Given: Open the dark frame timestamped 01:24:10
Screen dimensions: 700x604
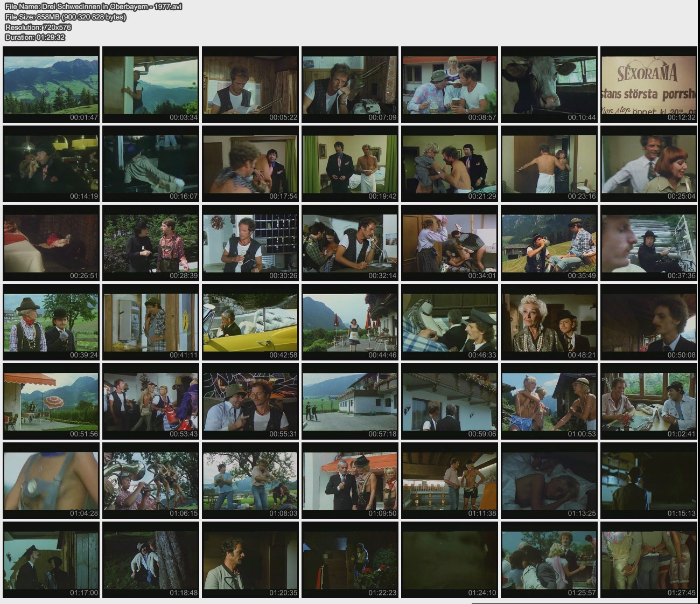Looking at the screenshot, I should point(450,560).
